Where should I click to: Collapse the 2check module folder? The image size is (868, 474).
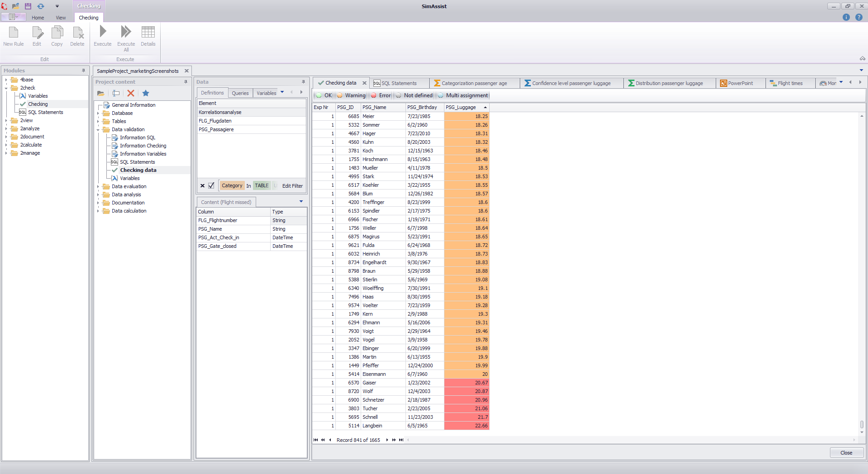(x=6, y=88)
